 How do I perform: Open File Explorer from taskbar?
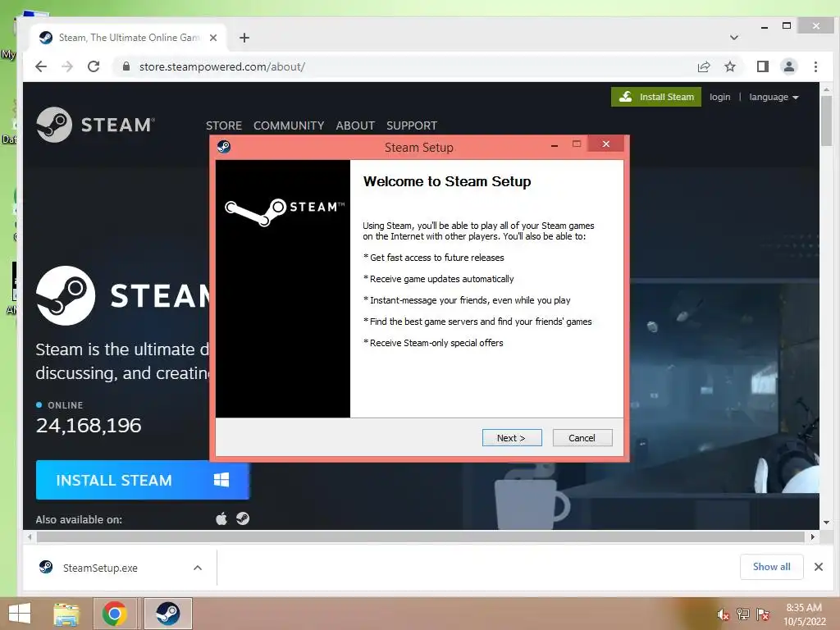(x=66, y=614)
